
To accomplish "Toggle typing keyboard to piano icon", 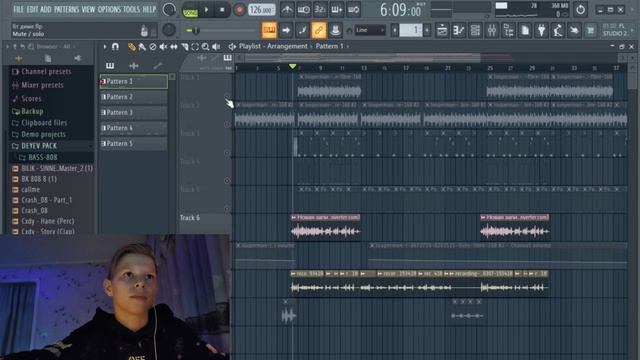I will (x=269, y=30).
